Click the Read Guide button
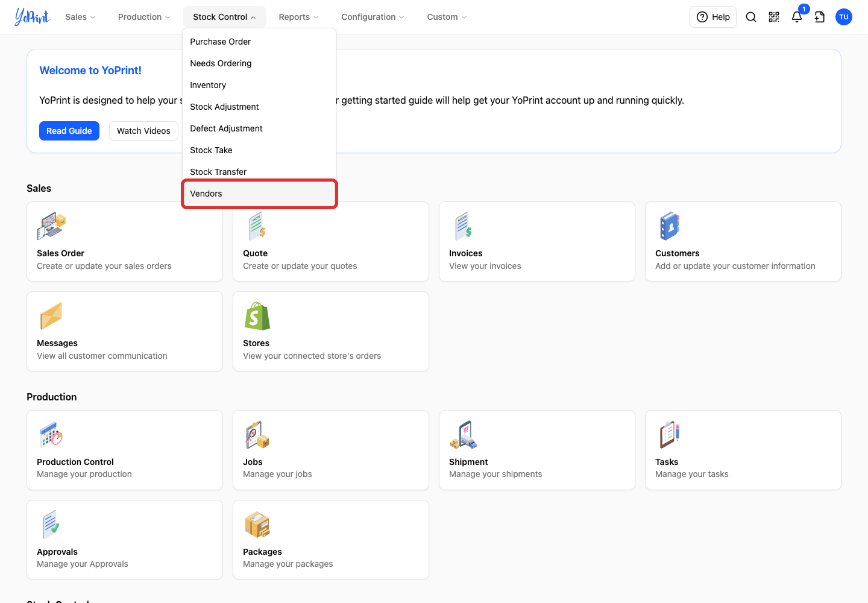Screen dimensions: 868x603 [69, 131]
